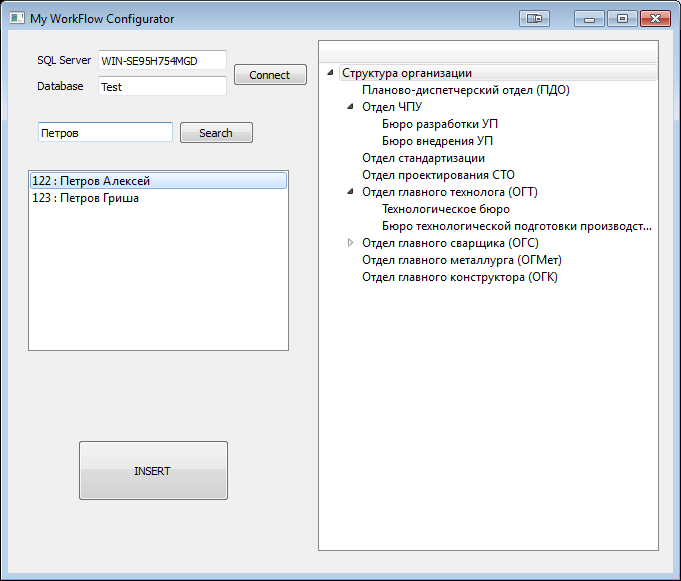Select the Отдел ЧПУ tree item
Viewport: 681px width, 581px height.
pos(392,107)
